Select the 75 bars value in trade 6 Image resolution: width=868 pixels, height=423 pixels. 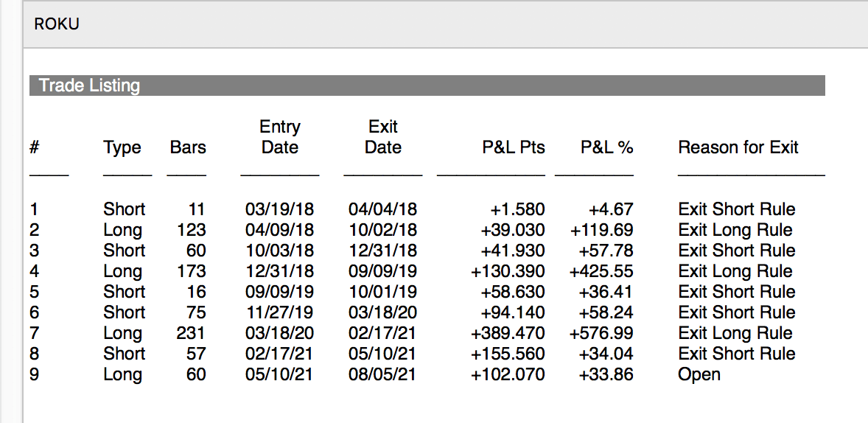(195, 312)
